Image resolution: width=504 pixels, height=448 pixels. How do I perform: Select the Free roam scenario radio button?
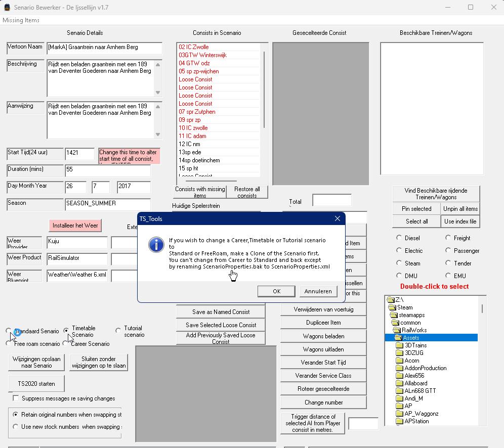pyautogui.click(x=8, y=344)
